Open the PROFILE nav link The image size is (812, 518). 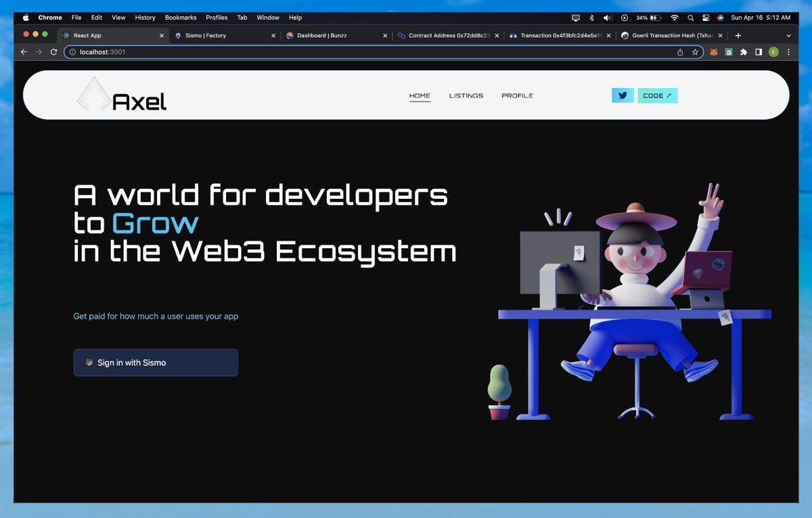coord(518,96)
